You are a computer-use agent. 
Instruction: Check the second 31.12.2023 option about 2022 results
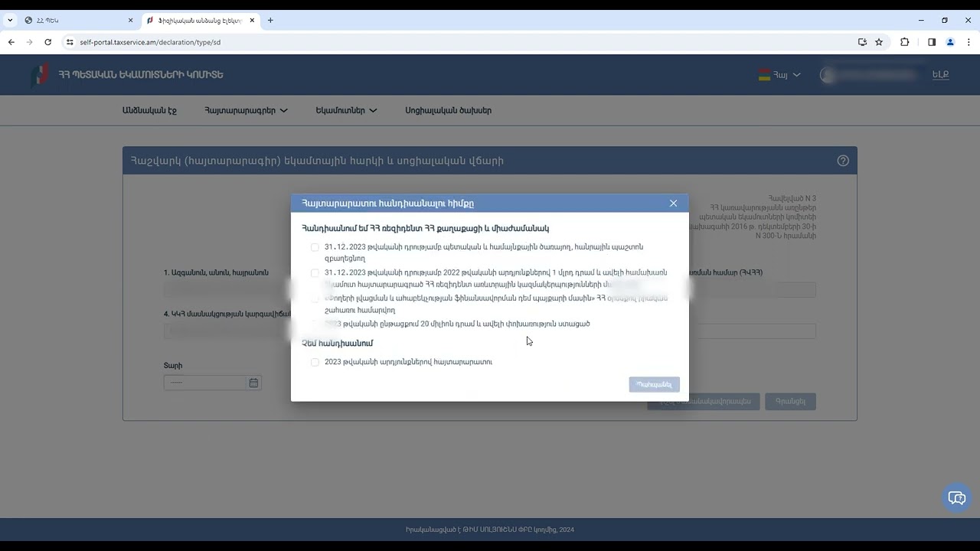[315, 273]
